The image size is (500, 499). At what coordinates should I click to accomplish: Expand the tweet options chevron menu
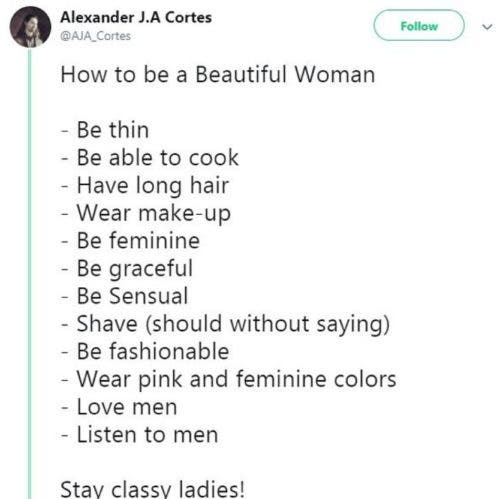click(x=487, y=26)
